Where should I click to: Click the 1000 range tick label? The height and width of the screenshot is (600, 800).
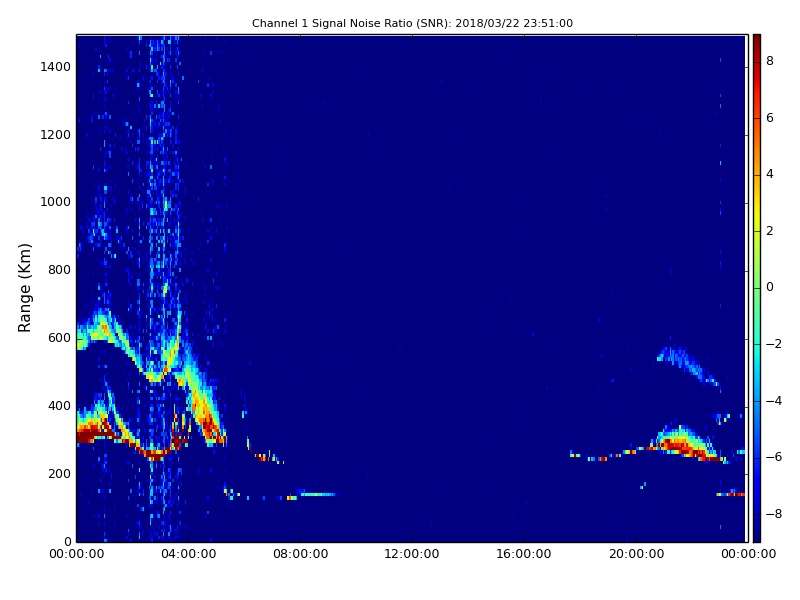point(56,202)
